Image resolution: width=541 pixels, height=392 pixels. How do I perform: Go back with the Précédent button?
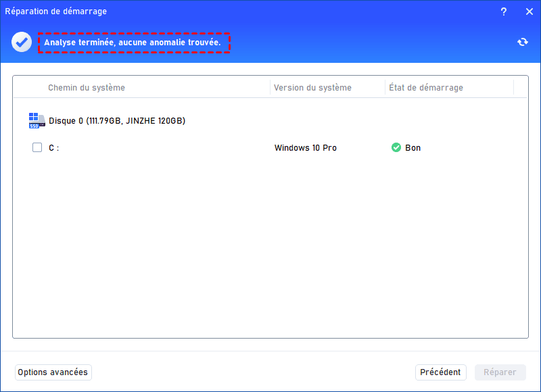(440, 372)
